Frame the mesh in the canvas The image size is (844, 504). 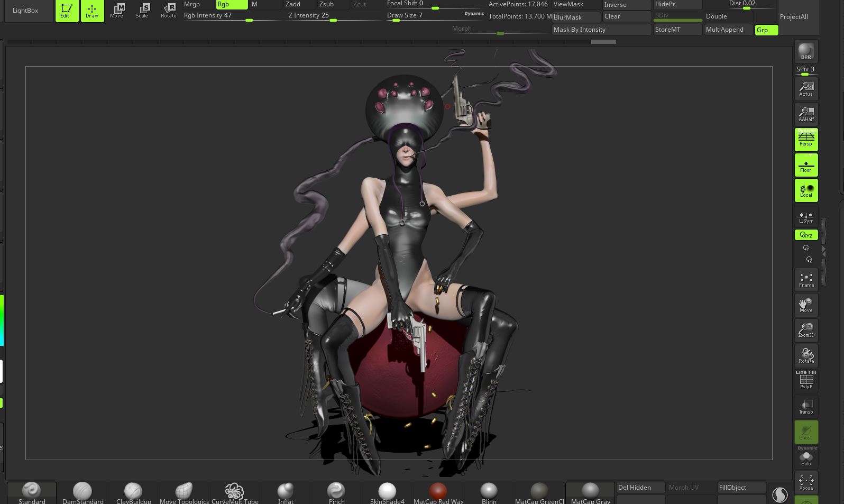[x=806, y=280]
